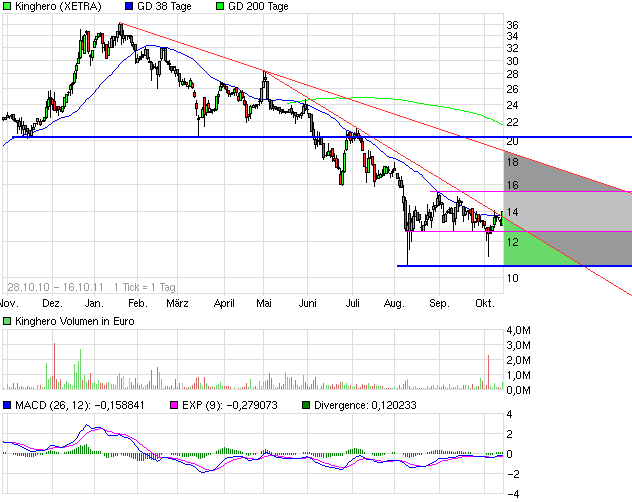The height and width of the screenshot is (502, 632).
Task: Click the volume axis value 2,0M
Action: click(x=518, y=360)
